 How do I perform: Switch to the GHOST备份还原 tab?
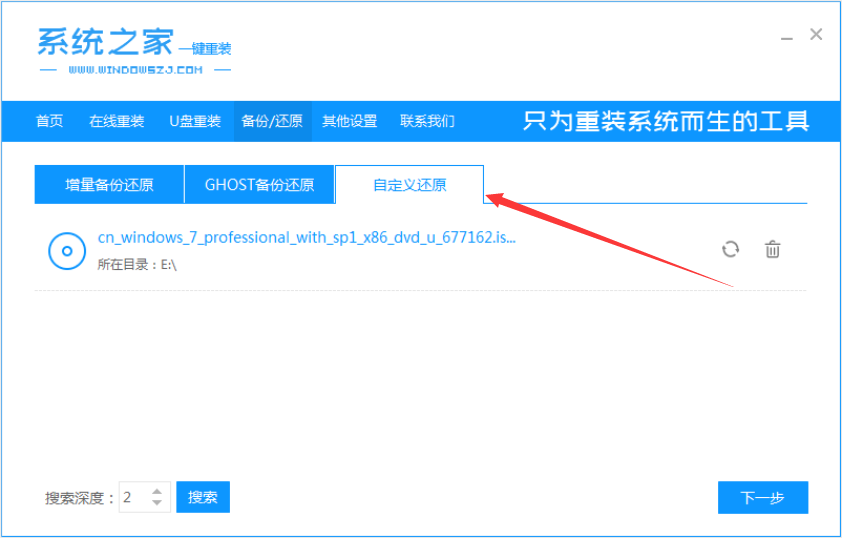pos(259,185)
